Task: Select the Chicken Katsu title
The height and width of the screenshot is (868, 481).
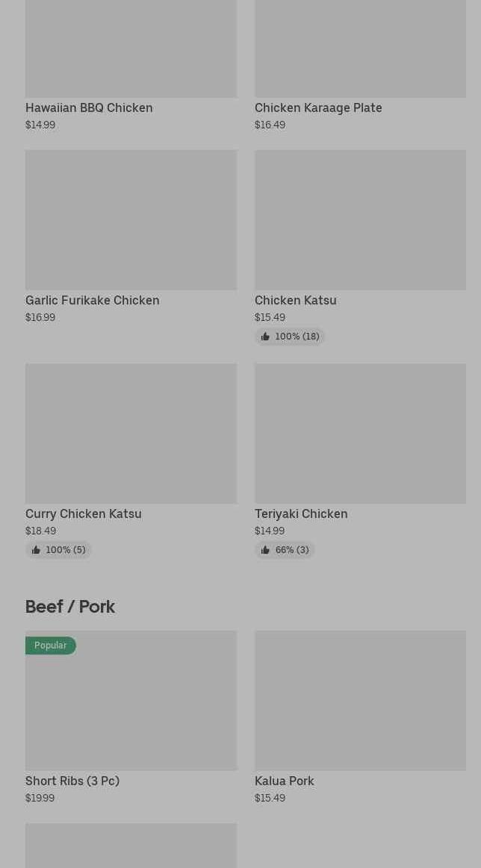Action: (x=295, y=300)
